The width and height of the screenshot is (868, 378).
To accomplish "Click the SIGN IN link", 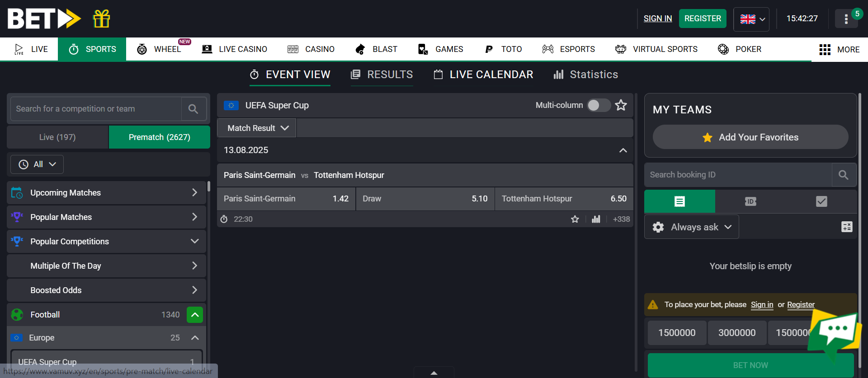I will coord(658,19).
